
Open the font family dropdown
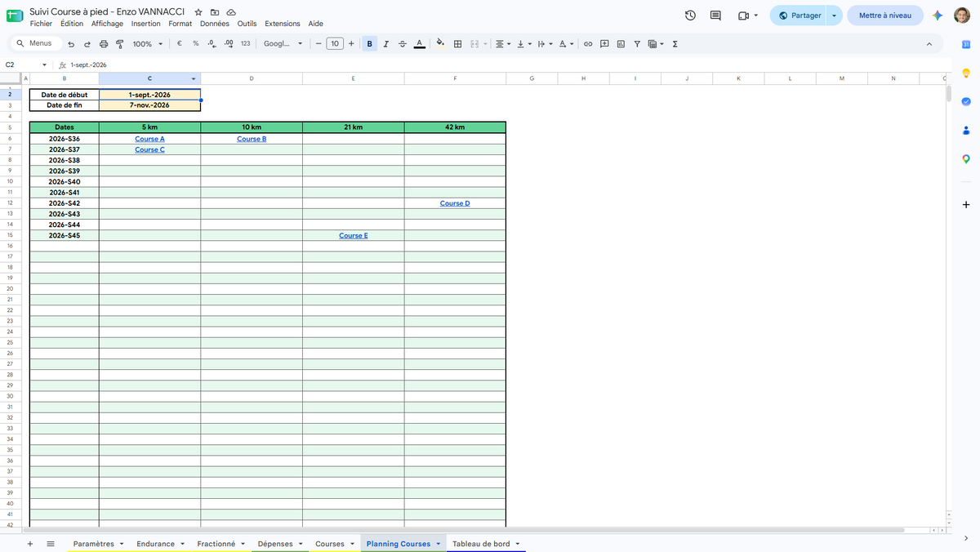pos(283,44)
